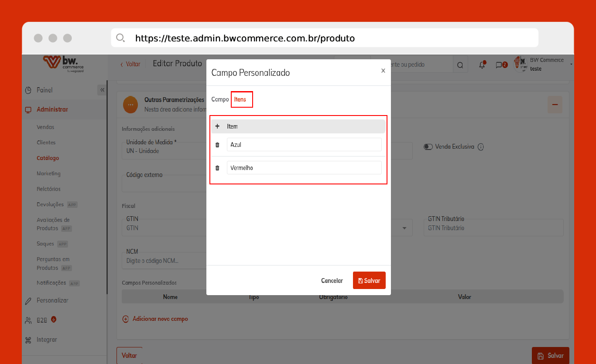Open the chat messages icon
Viewport: 596px width, 364px height.
coord(499,65)
